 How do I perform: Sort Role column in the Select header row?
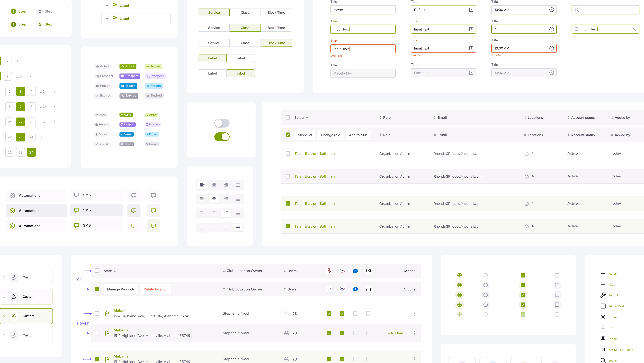click(x=380, y=118)
